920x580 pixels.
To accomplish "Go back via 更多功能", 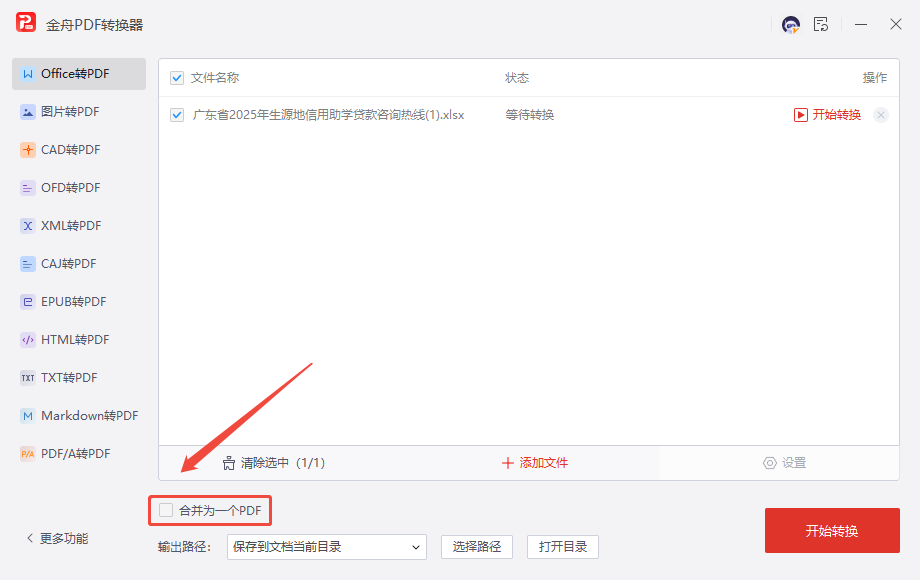I will click(x=58, y=538).
